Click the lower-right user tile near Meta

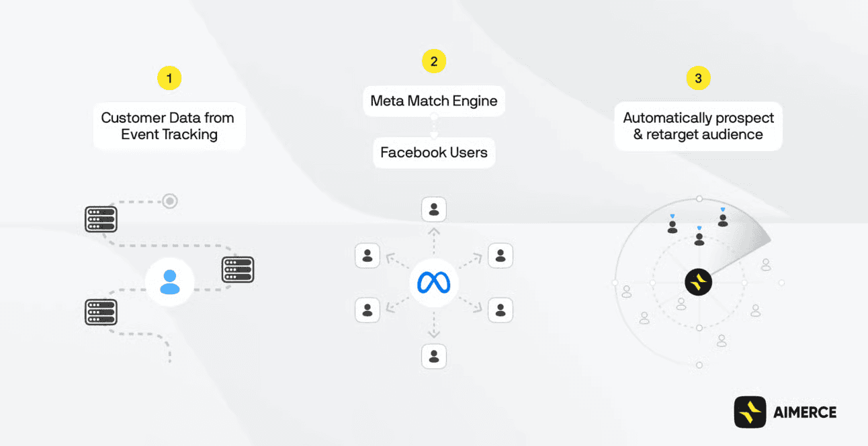click(x=501, y=310)
